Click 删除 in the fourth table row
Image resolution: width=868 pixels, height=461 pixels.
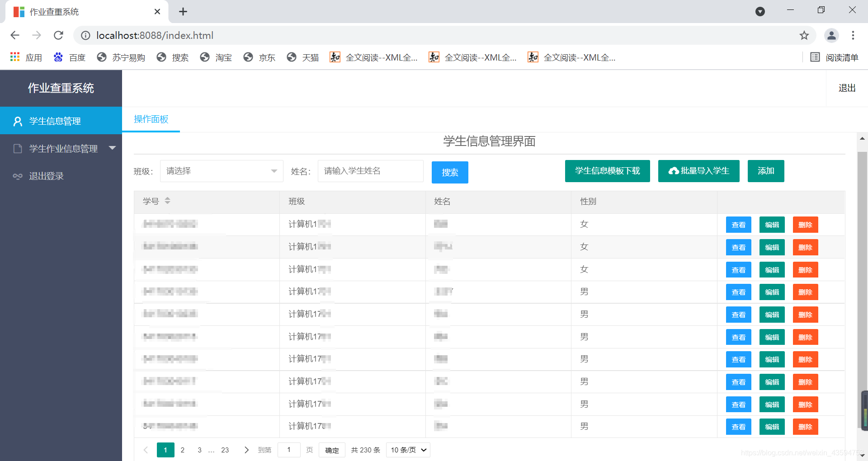[x=806, y=292]
